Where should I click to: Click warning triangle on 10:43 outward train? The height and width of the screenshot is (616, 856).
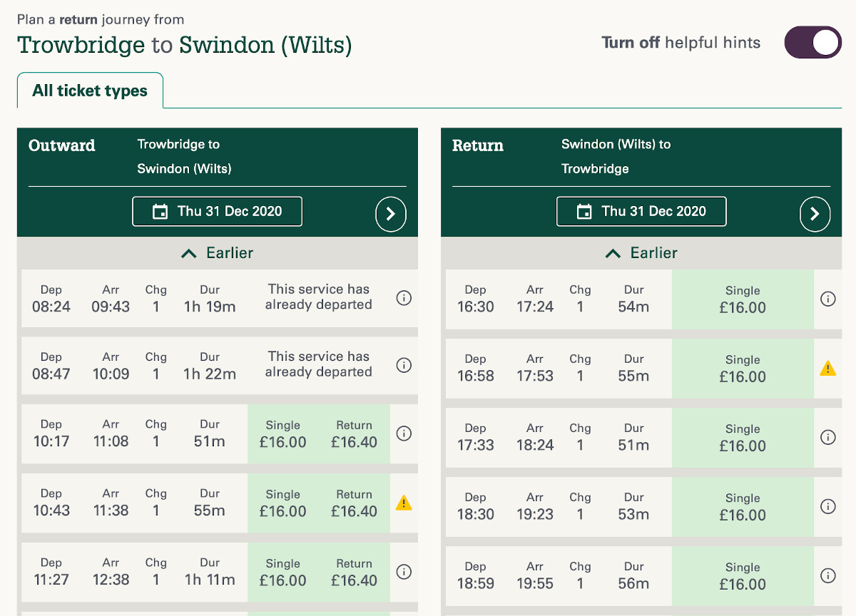tap(404, 503)
